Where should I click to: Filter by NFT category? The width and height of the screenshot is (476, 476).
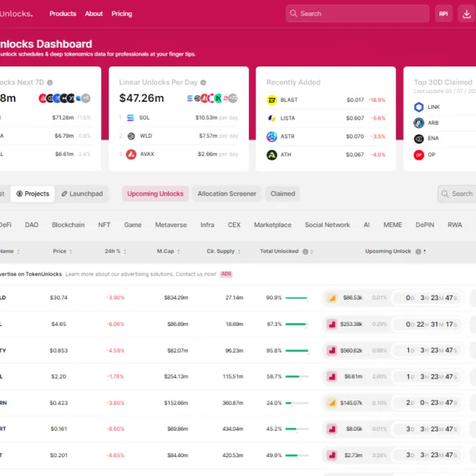click(x=104, y=225)
